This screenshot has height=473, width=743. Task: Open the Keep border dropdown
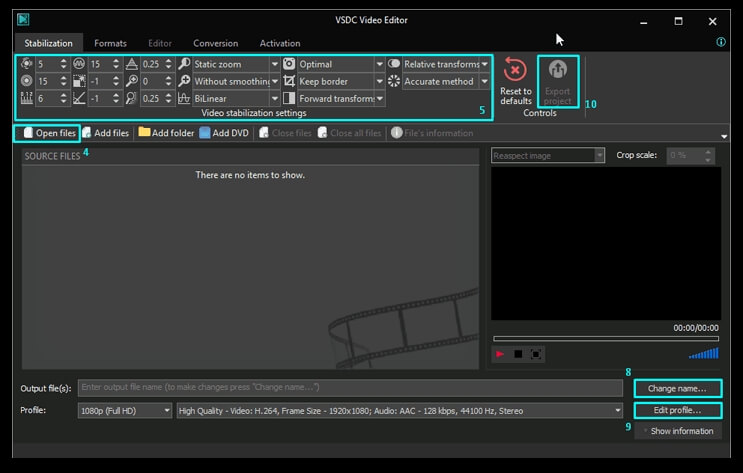(x=380, y=81)
